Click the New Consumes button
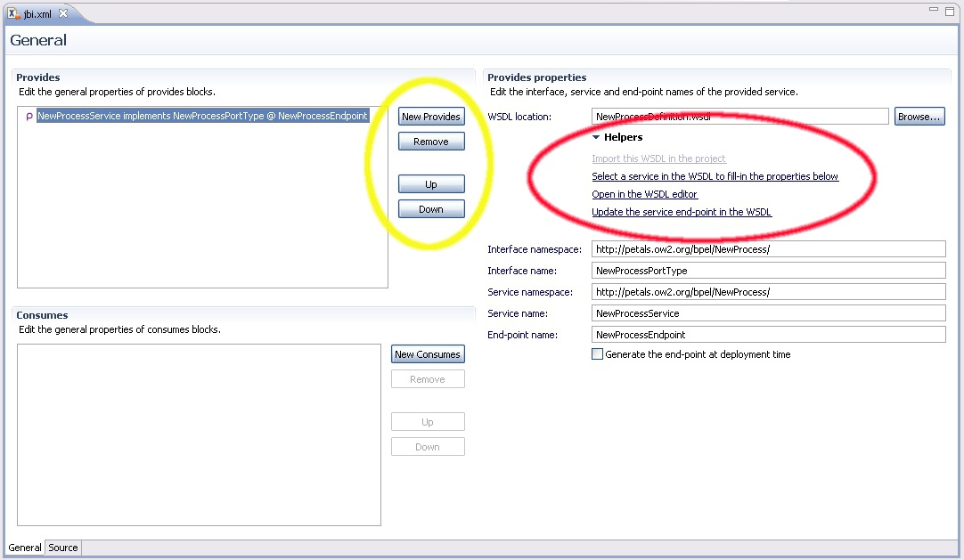Screen dimensions: 964x560 coord(428,354)
